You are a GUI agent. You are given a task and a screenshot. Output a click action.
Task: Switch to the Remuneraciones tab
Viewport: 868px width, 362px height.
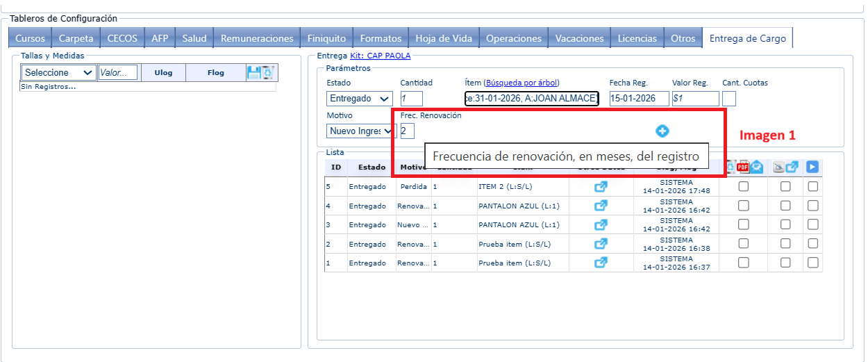(257, 38)
